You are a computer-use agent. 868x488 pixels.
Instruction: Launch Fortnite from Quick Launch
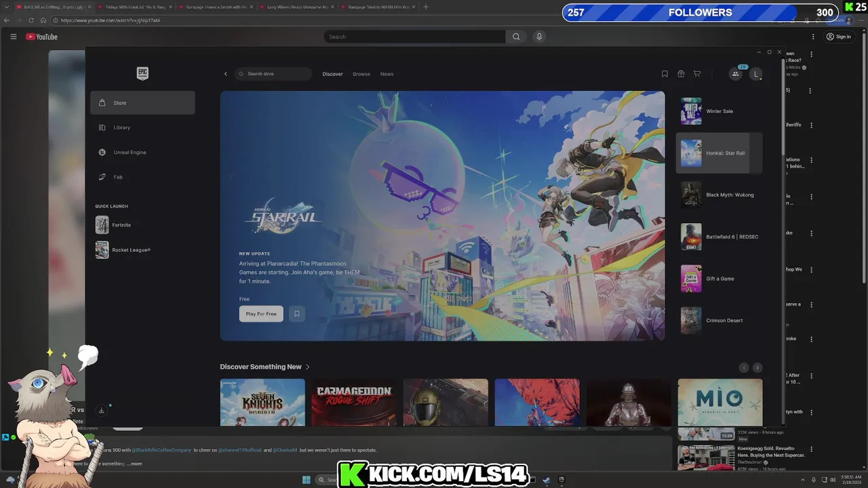[114, 225]
